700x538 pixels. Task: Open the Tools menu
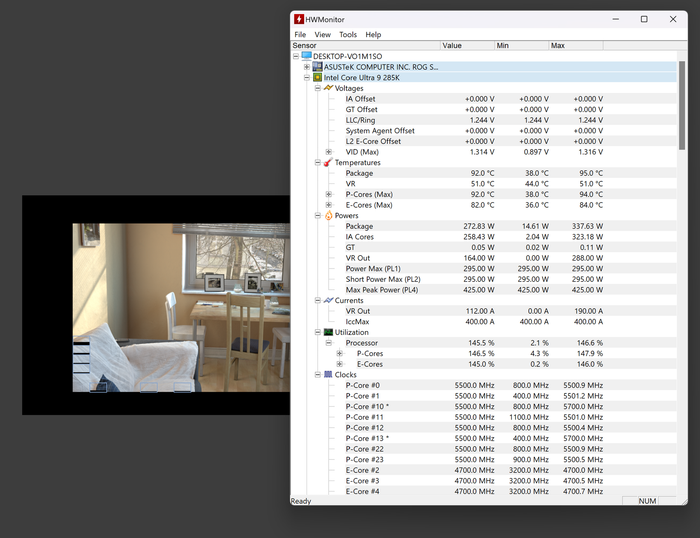(x=348, y=34)
